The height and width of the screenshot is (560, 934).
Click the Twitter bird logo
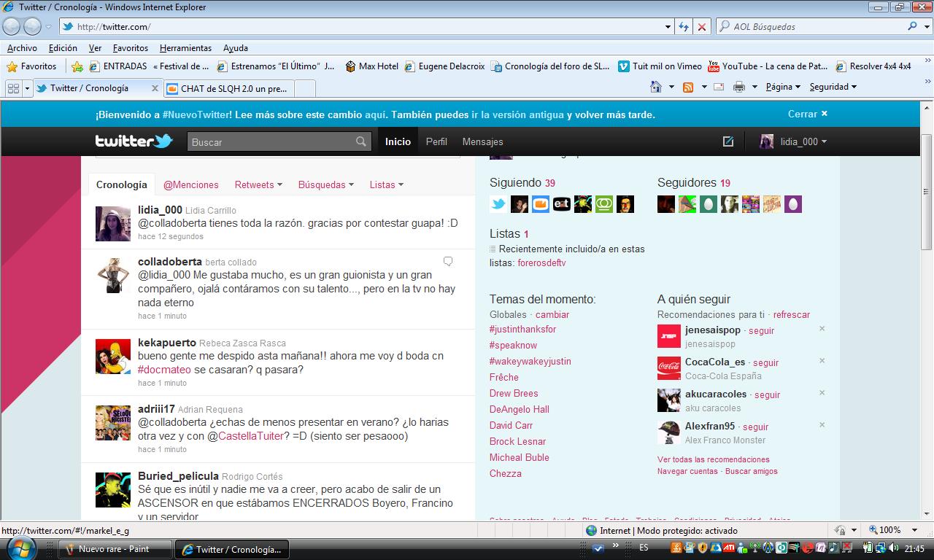point(134,141)
